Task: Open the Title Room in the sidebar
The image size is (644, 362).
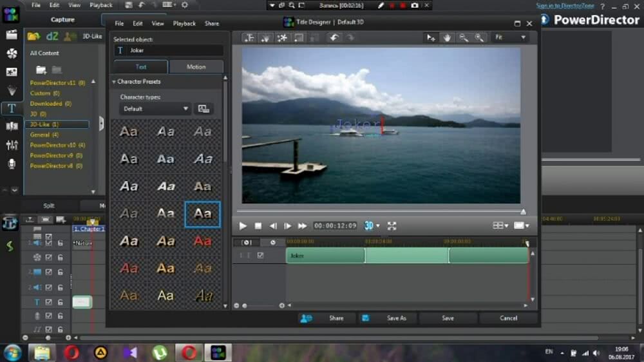Action: 11,108
